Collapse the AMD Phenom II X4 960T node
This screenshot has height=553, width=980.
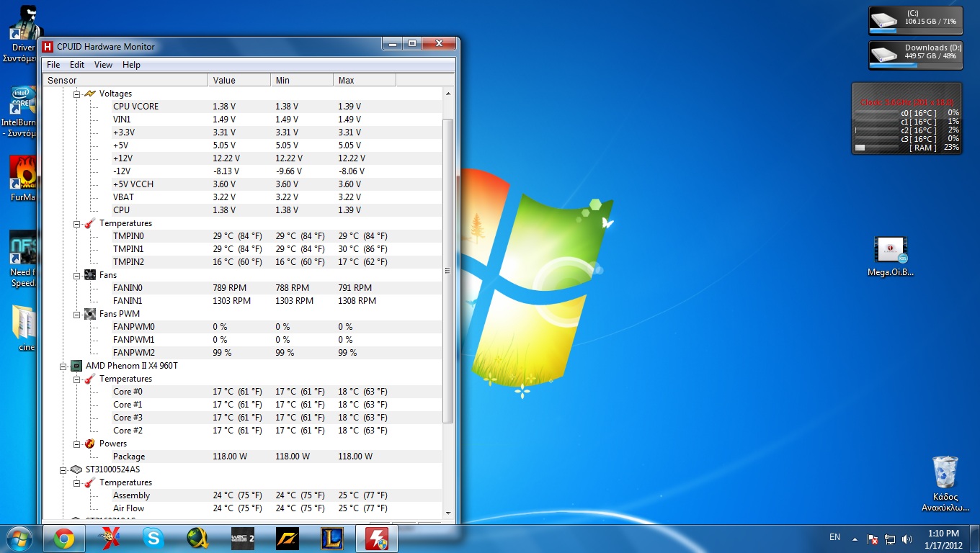[x=63, y=366]
